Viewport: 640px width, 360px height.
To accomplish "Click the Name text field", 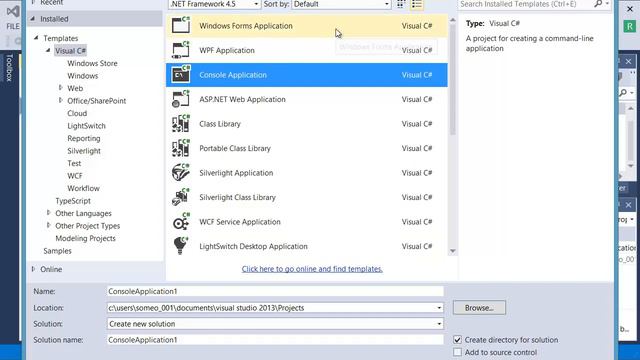I will click(x=275, y=291).
